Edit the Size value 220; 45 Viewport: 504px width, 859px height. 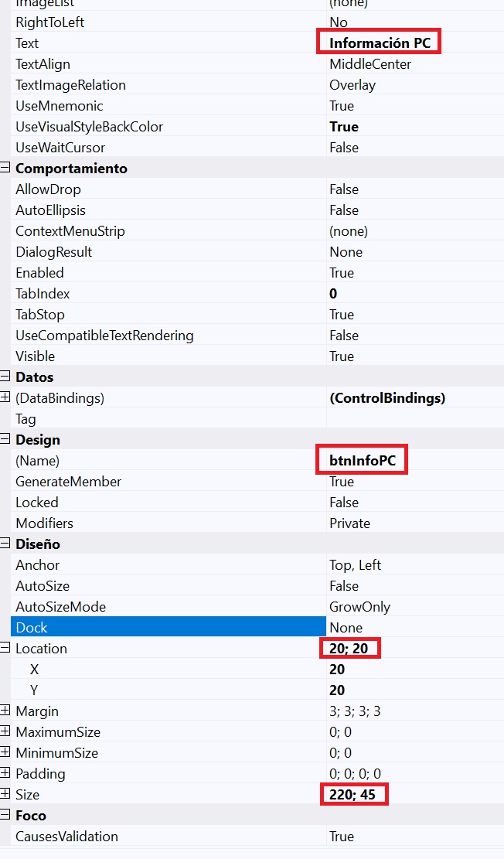pos(353,794)
